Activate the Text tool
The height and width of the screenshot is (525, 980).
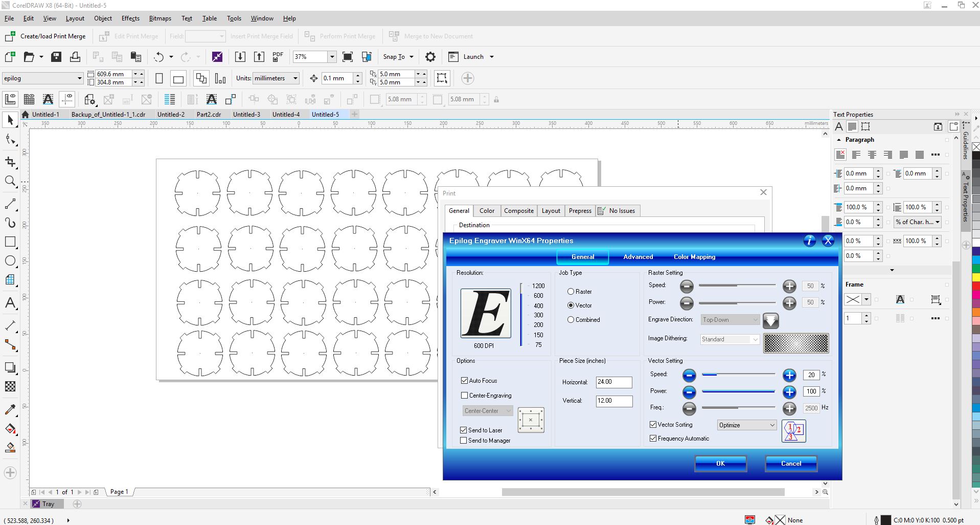point(10,303)
